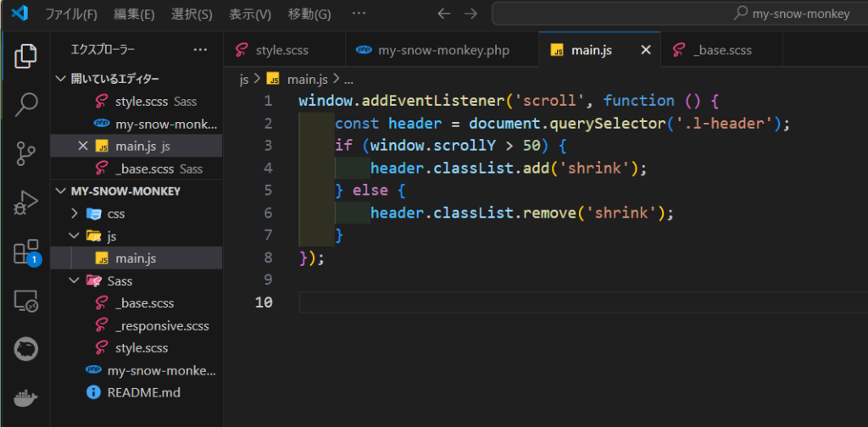The width and height of the screenshot is (868, 427).
Task: Open the Search view in activity bar
Action: coord(25,104)
